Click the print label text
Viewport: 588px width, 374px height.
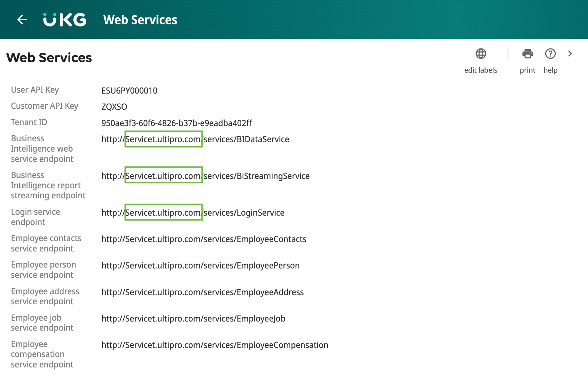pyautogui.click(x=527, y=70)
